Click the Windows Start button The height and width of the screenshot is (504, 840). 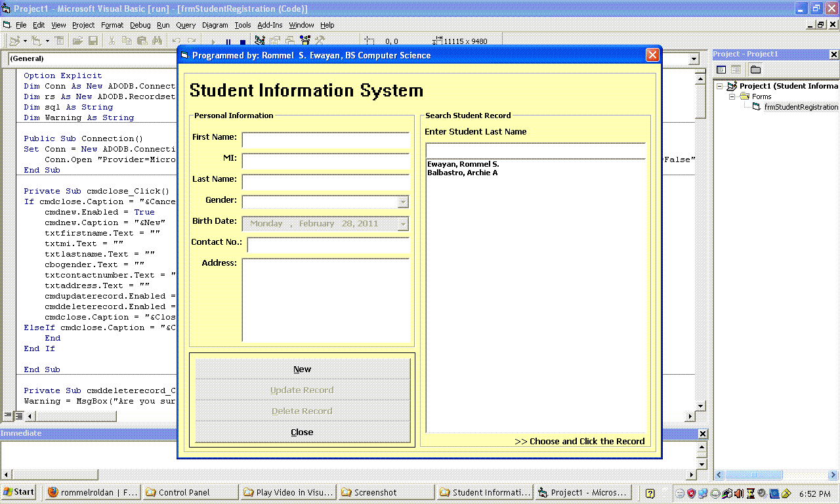19,492
